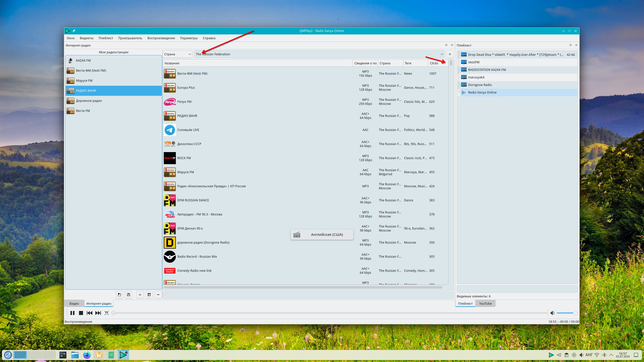Sort stations by the Clicks column header
The height and width of the screenshot is (362, 644).
pos(434,63)
